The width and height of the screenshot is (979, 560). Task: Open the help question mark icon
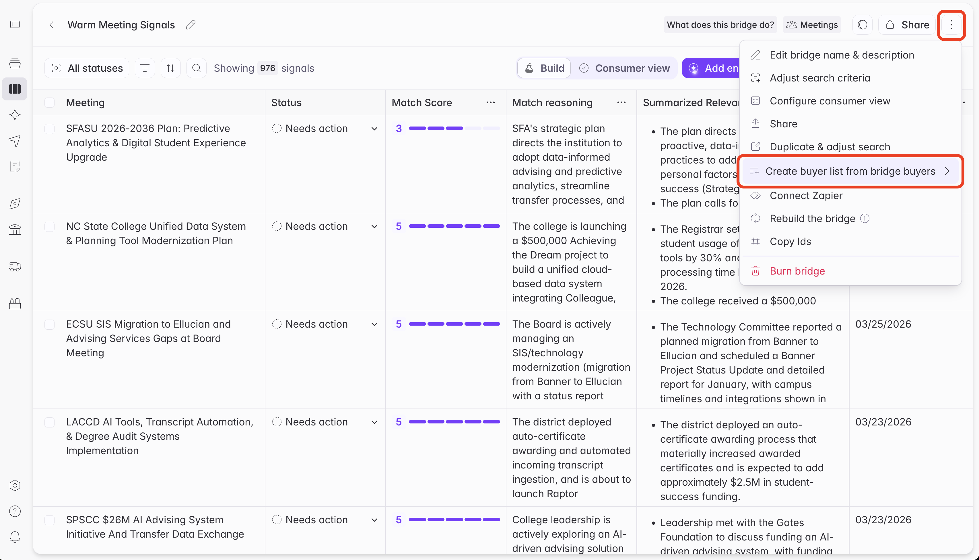15,511
